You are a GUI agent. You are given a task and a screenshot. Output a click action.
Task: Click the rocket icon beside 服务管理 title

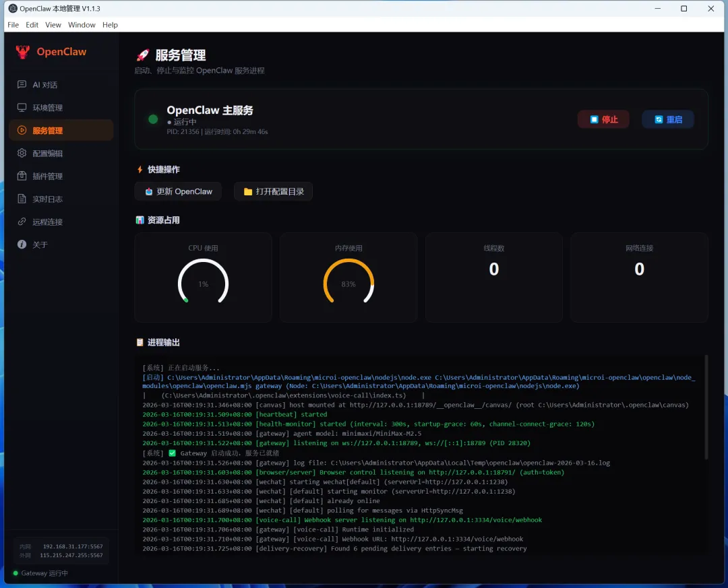(142, 55)
